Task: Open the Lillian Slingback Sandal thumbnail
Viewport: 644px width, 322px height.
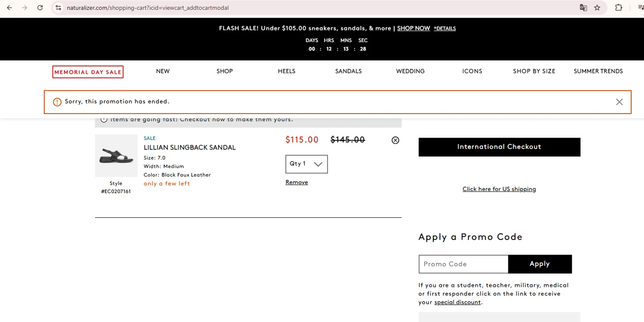Action: tap(116, 156)
